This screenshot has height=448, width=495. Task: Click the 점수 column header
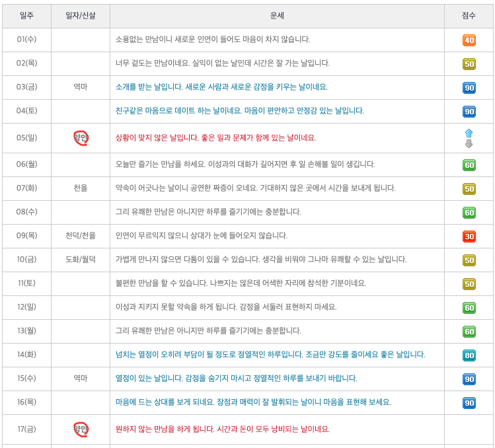(469, 15)
